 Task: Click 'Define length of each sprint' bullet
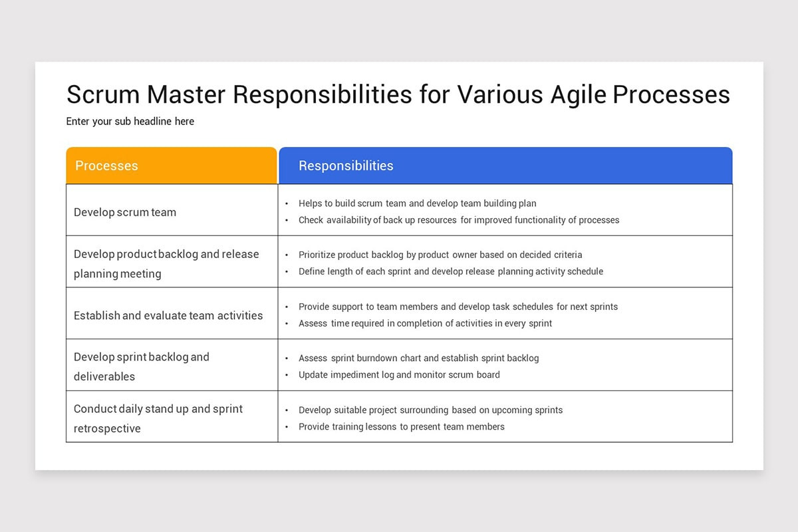[451, 271]
